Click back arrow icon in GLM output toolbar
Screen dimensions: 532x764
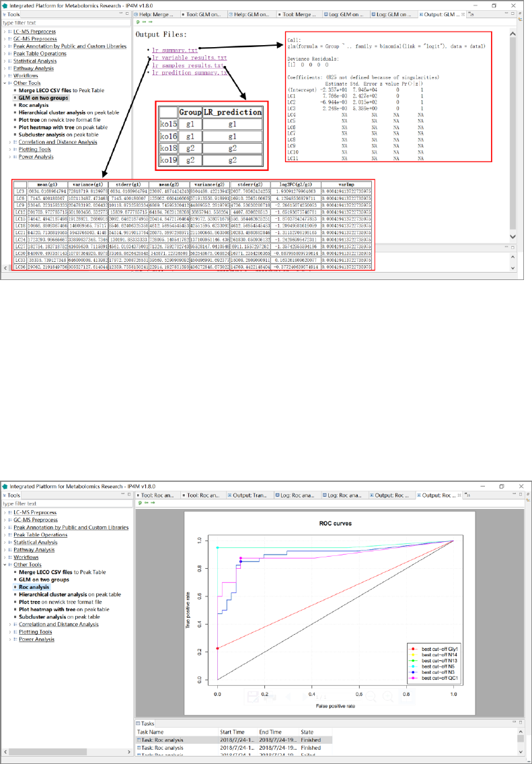click(x=145, y=22)
